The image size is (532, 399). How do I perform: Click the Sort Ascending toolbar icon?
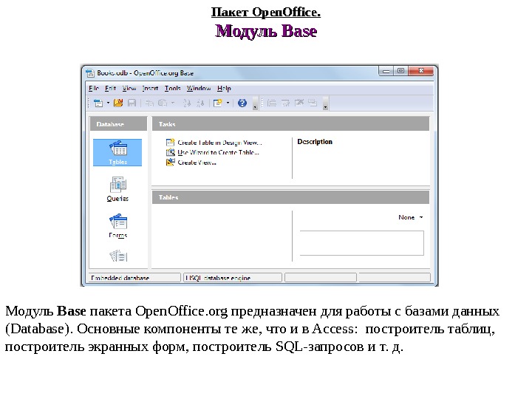187,103
